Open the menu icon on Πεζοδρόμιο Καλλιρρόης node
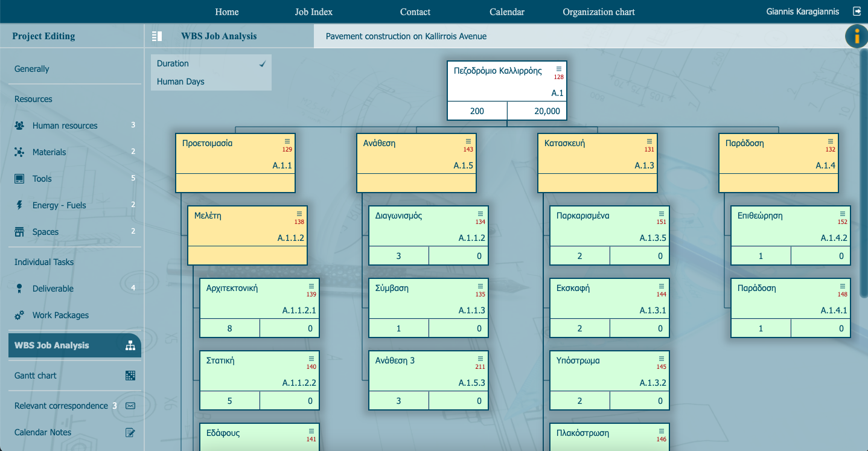868x451 pixels. click(x=559, y=69)
